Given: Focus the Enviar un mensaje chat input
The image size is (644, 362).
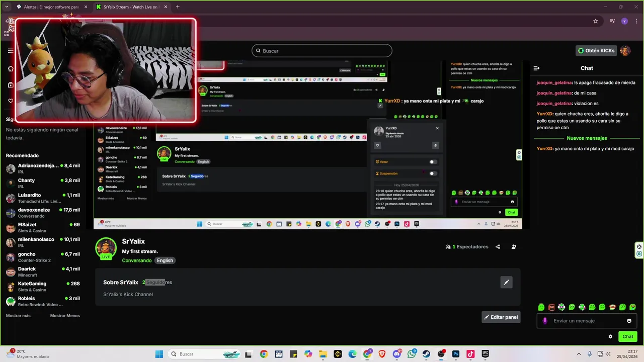Looking at the screenshot, I should (587, 321).
